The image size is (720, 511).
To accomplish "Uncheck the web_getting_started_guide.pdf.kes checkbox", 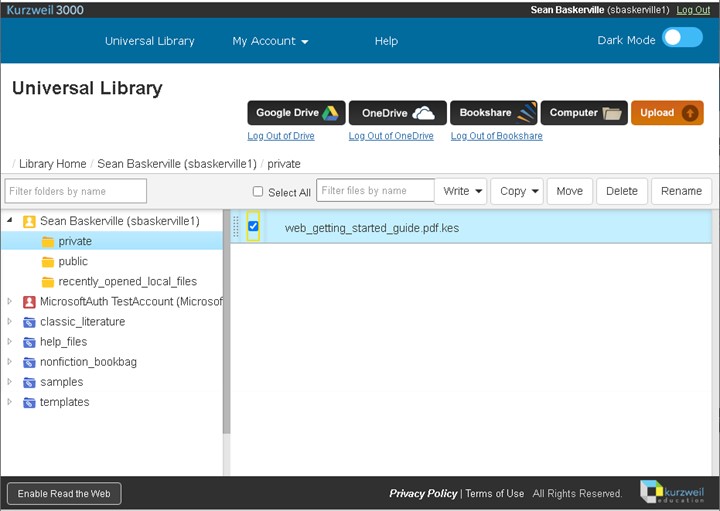I will [253, 226].
